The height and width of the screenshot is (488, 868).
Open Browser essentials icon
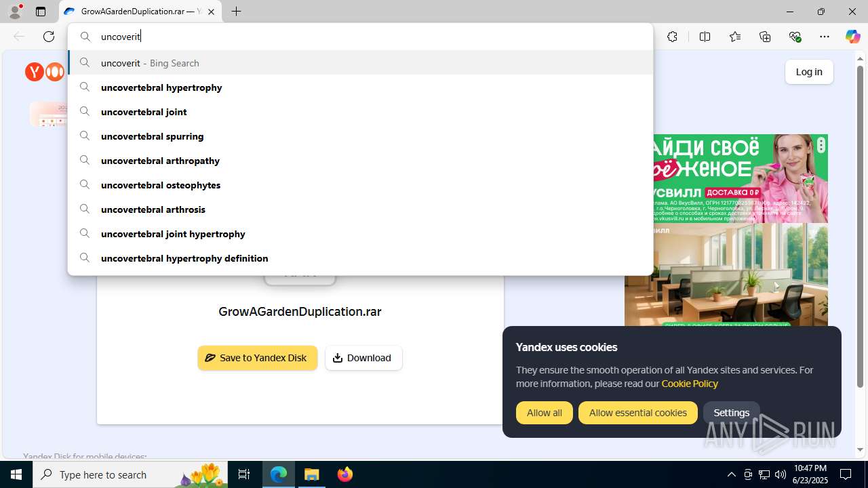point(795,37)
